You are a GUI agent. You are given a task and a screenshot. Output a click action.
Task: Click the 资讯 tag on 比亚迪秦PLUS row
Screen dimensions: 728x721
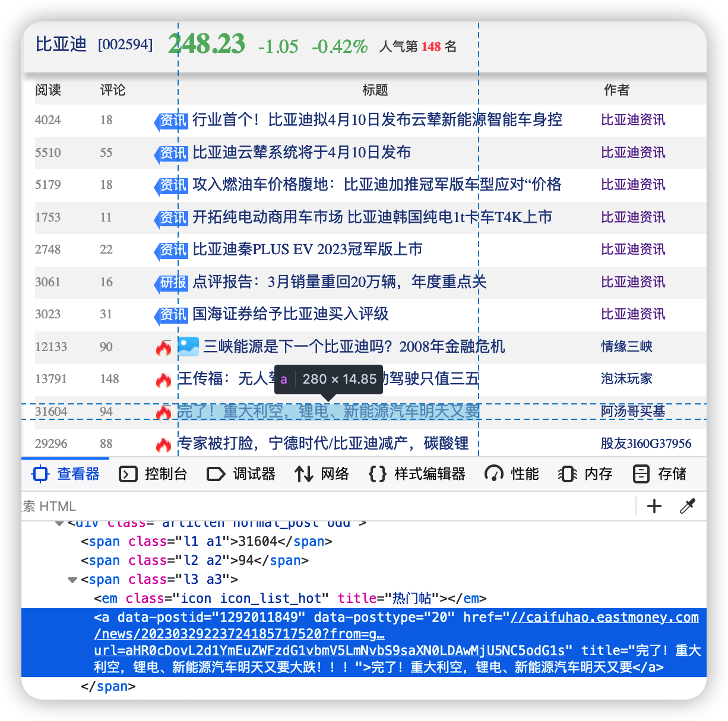coord(171,249)
